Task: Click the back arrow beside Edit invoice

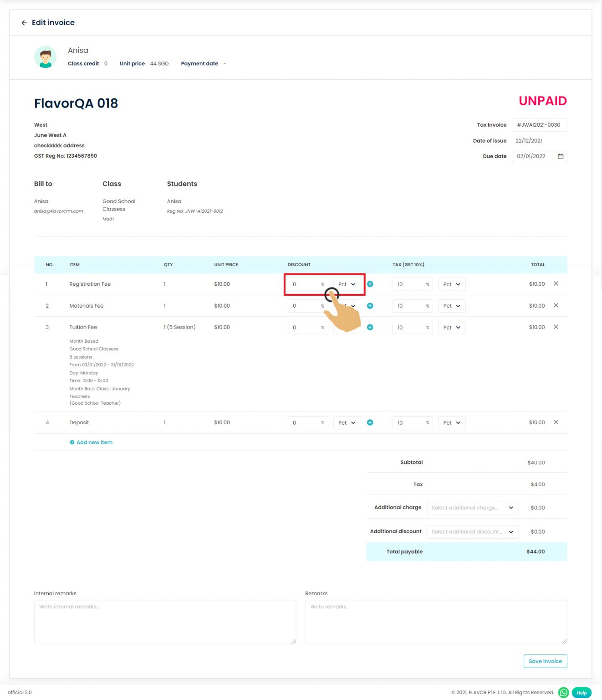Action: (24, 22)
